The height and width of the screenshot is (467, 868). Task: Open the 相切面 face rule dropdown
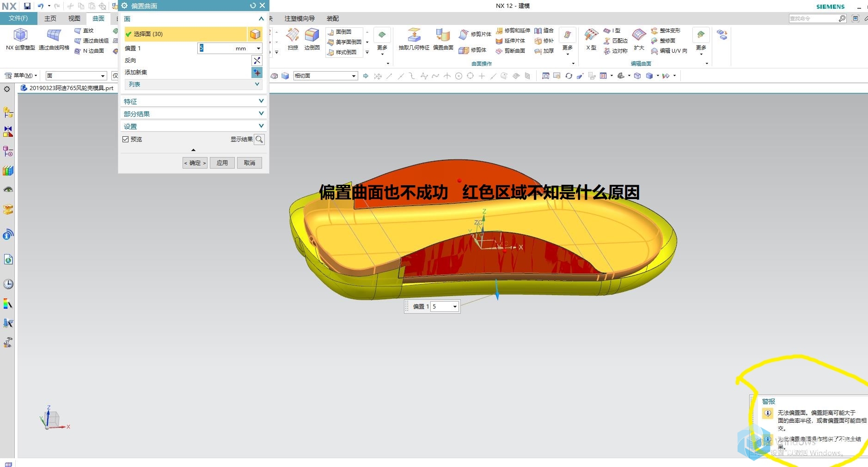coord(354,76)
